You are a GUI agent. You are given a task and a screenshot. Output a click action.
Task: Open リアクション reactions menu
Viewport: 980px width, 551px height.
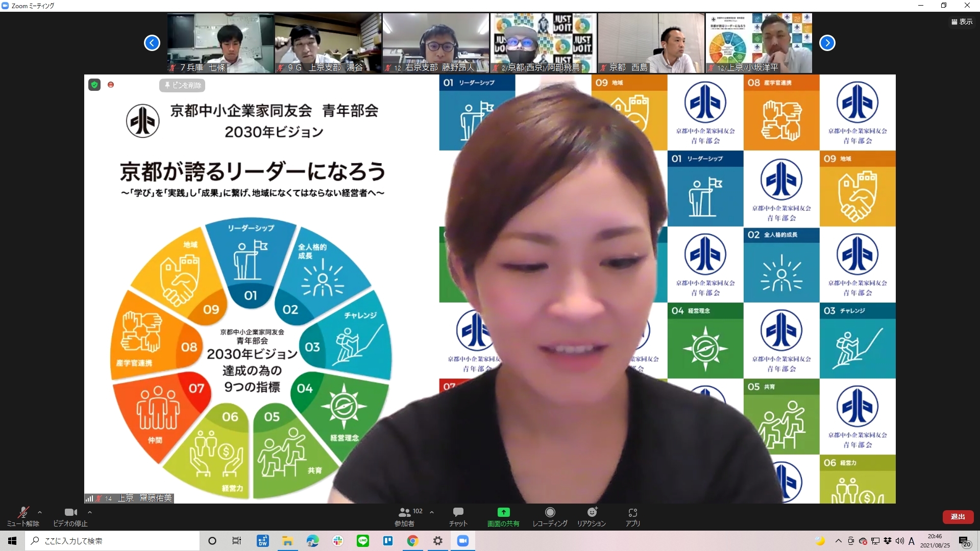592,516
